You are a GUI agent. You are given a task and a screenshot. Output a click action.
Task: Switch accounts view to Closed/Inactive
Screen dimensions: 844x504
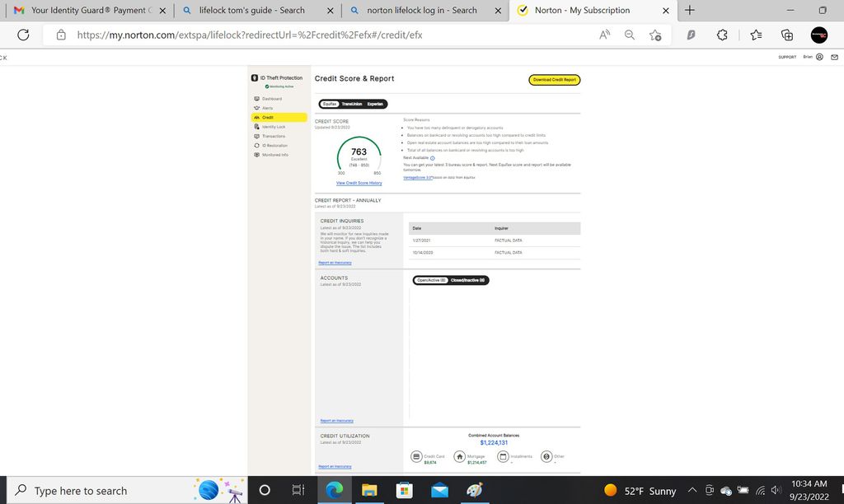466,280
